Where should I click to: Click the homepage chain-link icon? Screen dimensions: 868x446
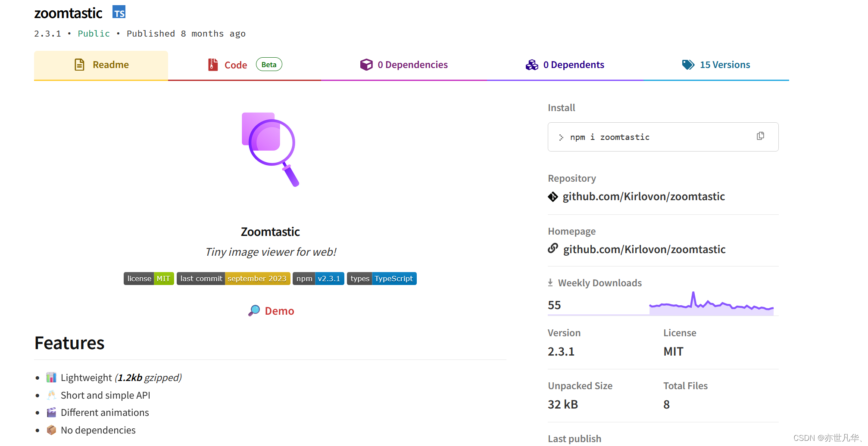coord(553,248)
